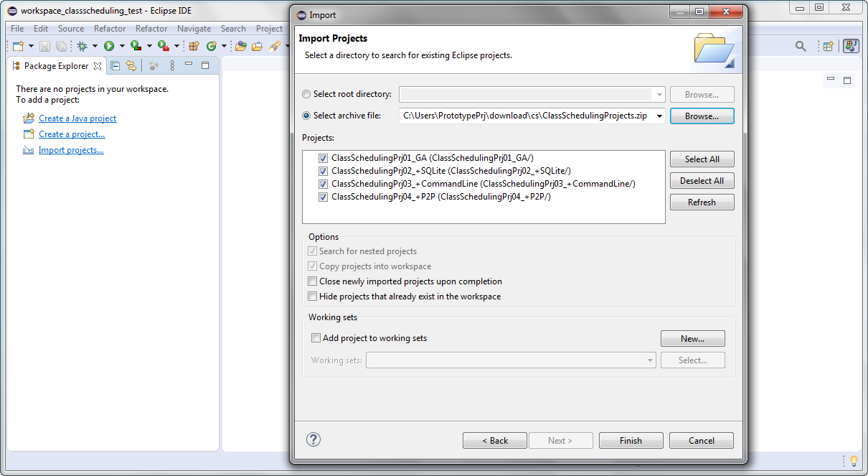The image size is (868, 476).
Task: Enable Close newly imported projects upon completion
Action: 312,281
